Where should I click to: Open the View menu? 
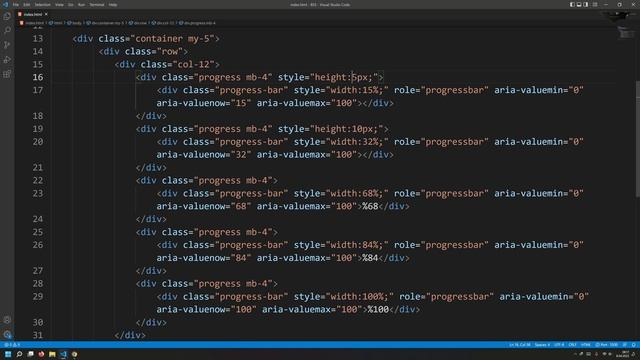coord(59,4)
